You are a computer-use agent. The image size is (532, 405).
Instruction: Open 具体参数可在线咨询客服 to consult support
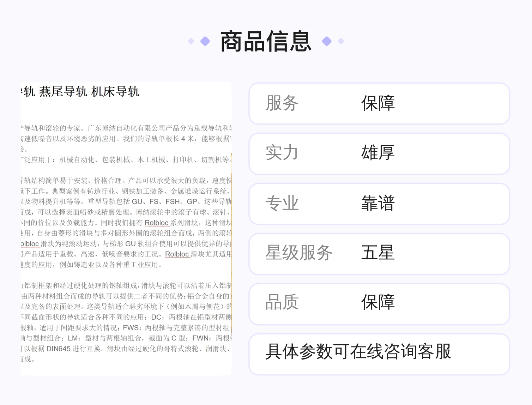(358, 352)
